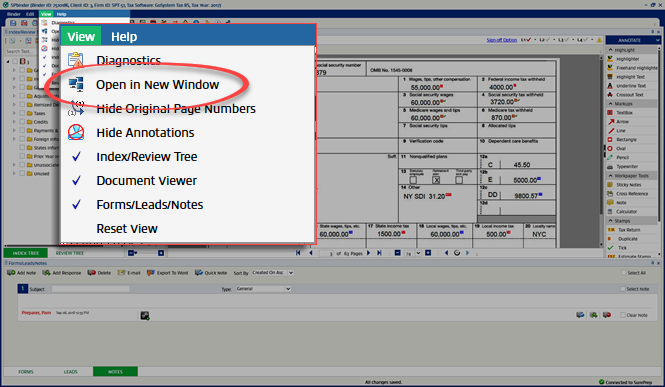Select Hide Annotations in View menu
The width and height of the screenshot is (665, 387).
(x=145, y=133)
